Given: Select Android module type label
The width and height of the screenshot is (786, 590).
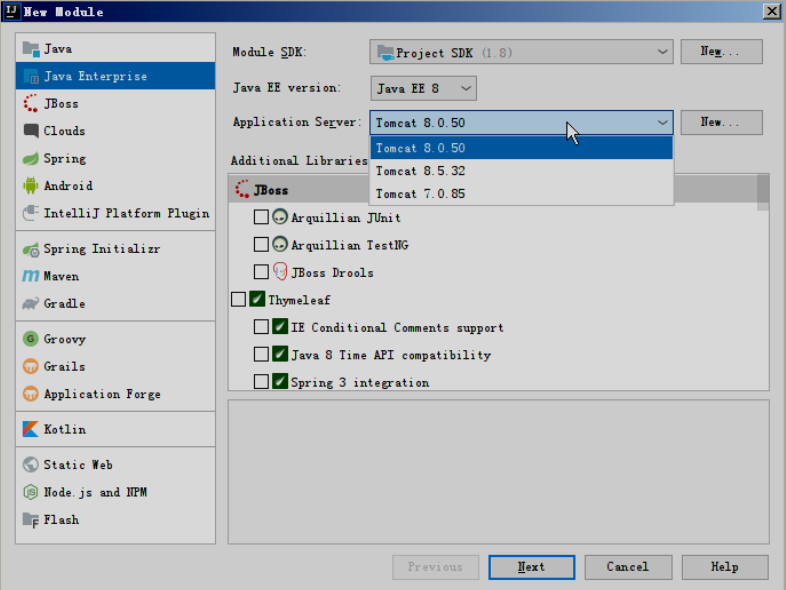Looking at the screenshot, I should point(68,186).
